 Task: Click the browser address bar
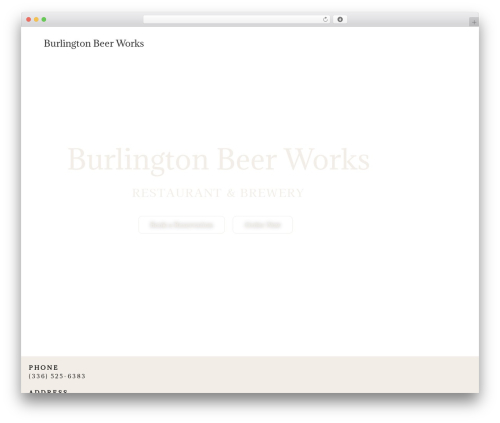(236, 20)
